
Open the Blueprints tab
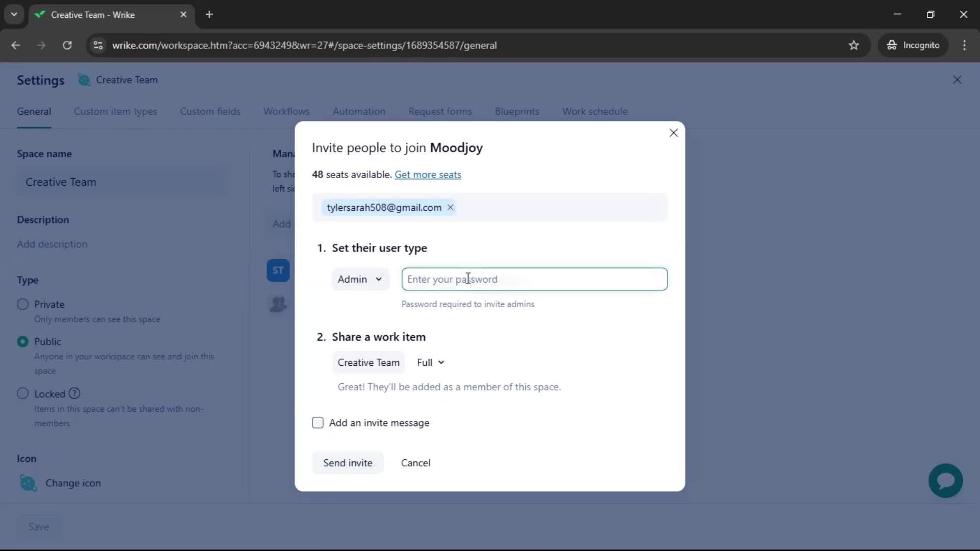point(517,111)
